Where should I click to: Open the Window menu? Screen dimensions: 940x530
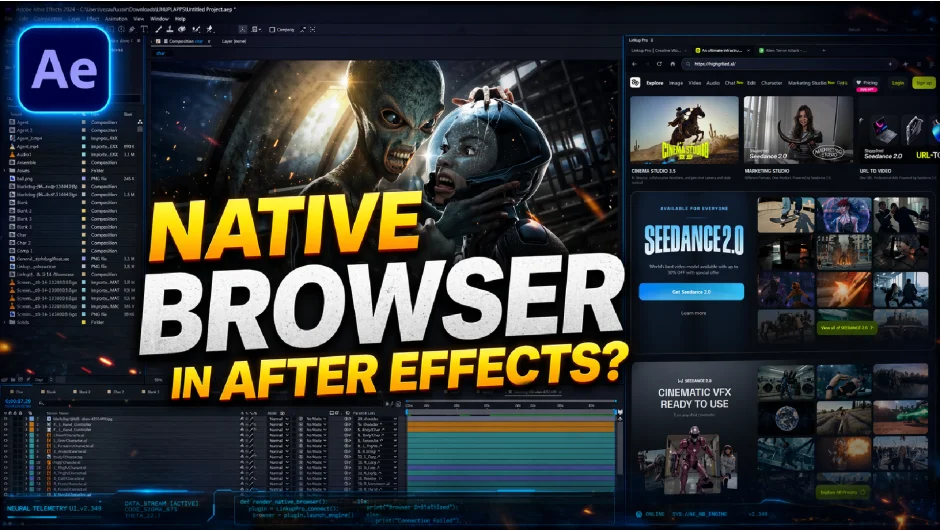(159, 19)
